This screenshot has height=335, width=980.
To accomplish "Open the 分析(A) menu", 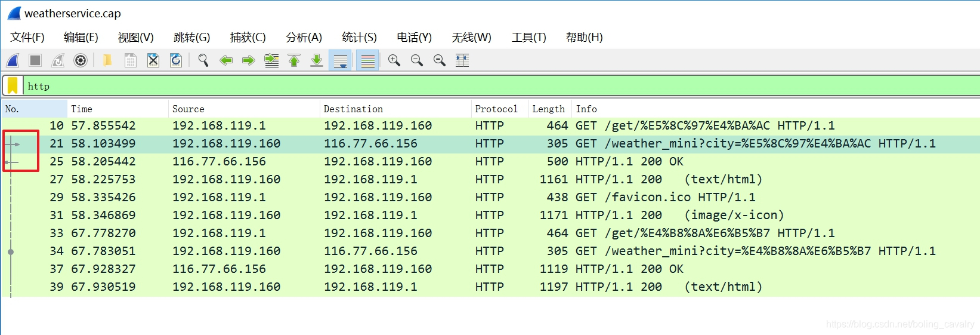I will pyautogui.click(x=304, y=38).
